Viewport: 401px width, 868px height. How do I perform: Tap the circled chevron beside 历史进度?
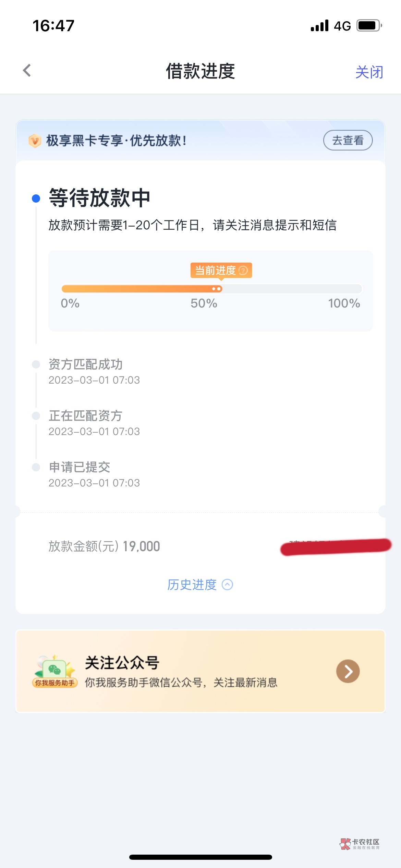[x=228, y=584]
